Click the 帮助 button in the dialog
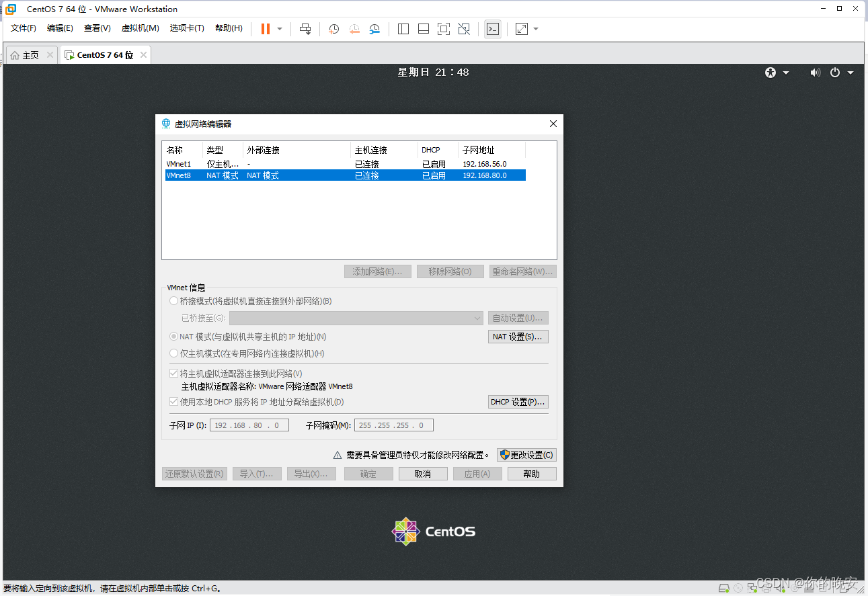This screenshot has width=868, height=596. (532, 474)
